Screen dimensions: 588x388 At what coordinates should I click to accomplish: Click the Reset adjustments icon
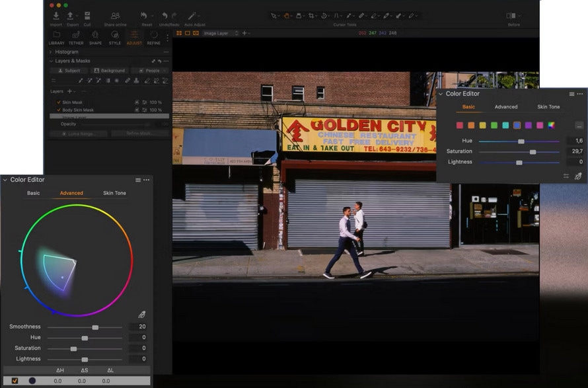[143, 16]
